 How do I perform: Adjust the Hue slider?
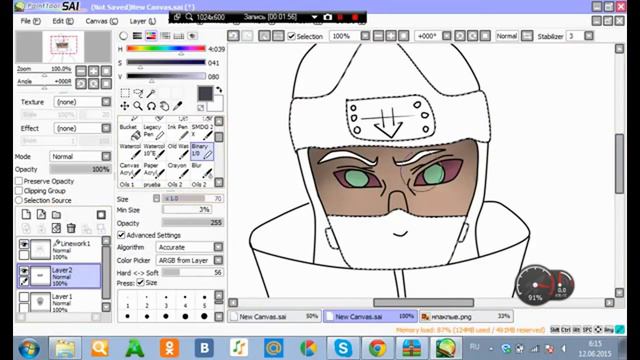[x=166, y=49]
